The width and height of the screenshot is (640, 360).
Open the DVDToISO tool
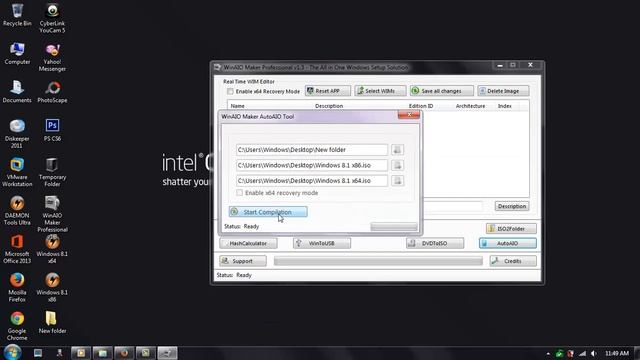tap(435, 243)
